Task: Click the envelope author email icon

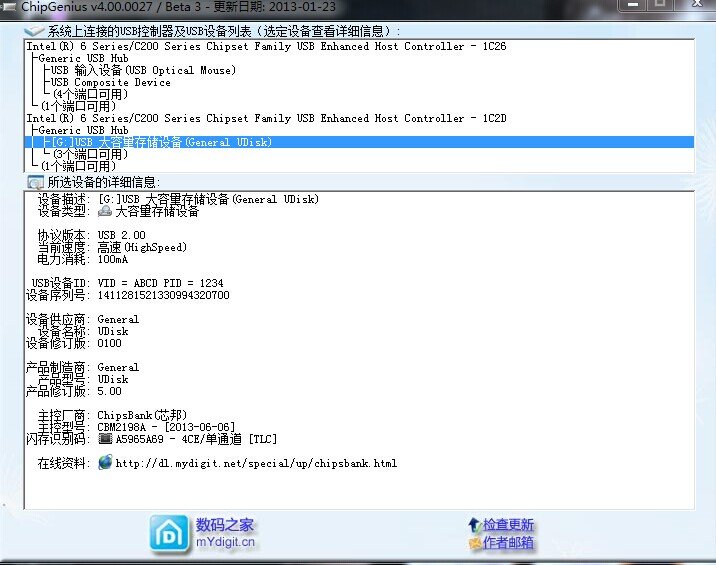Action: (x=474, y=543)
